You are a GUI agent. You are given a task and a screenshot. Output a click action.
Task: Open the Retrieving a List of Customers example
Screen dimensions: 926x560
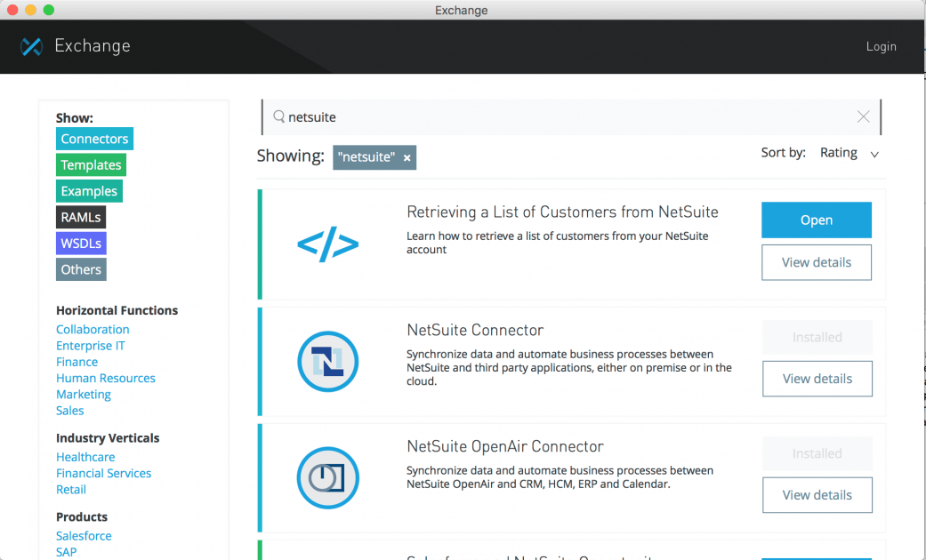pyautogui.click(x=816, y=220)
